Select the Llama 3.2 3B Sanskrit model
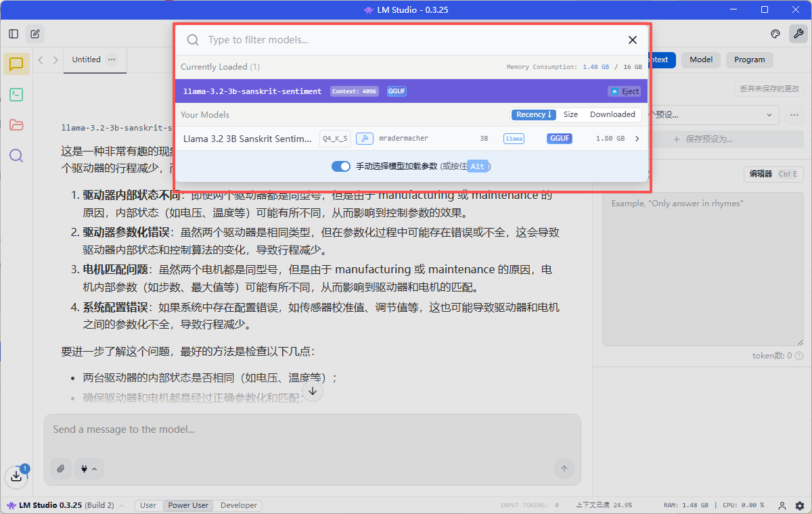This screenshot has height=514, width=812. (x=411, y=139)
